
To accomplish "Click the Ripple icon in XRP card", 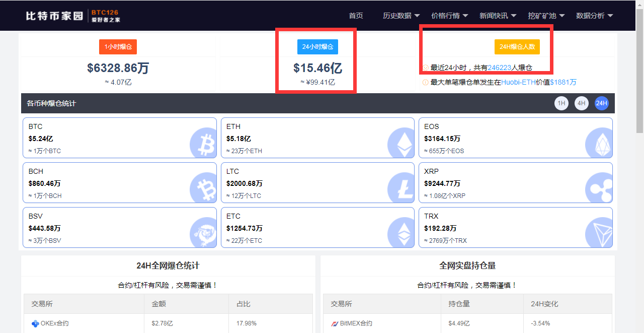I will coord(599,187).
